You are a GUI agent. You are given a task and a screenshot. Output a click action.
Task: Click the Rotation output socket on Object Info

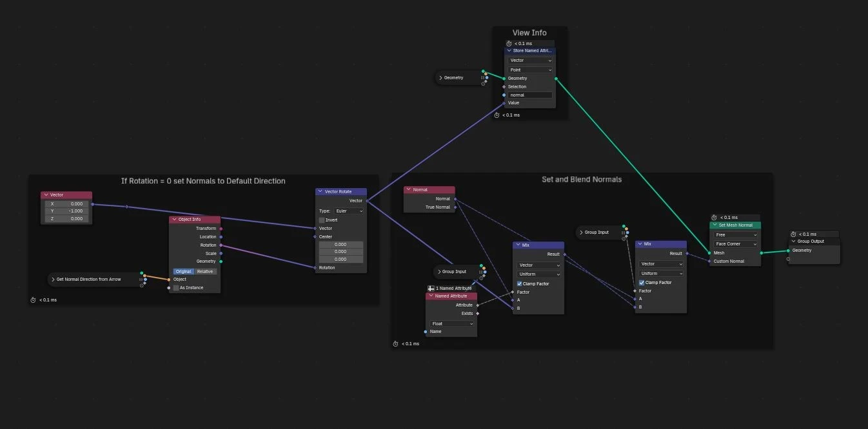click(221, 245)
